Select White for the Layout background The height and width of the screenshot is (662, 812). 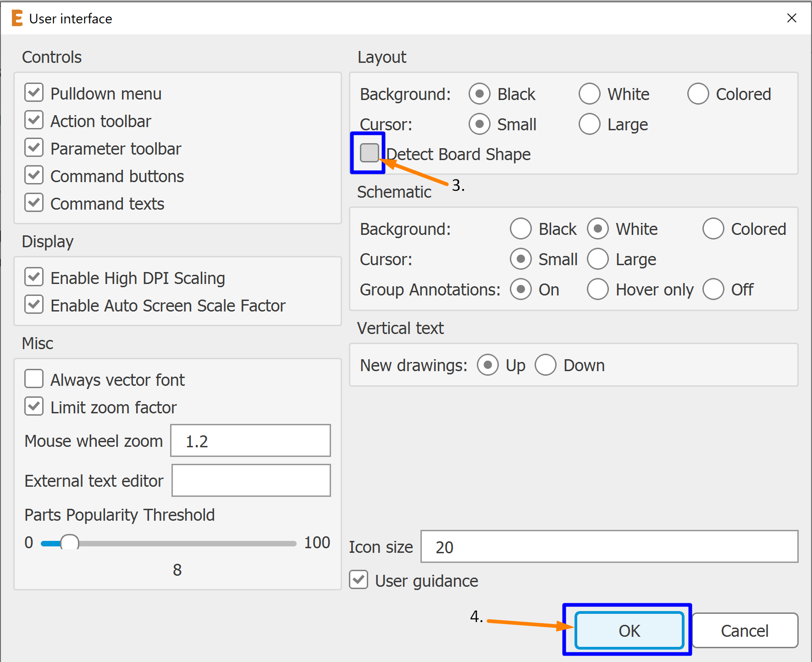[590, 94]
